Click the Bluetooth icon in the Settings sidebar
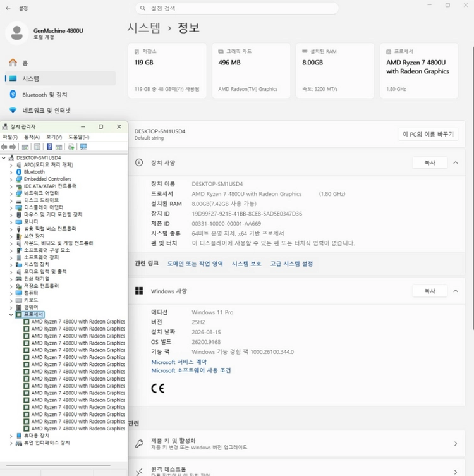The image size is (474, 476). (13, 94)
